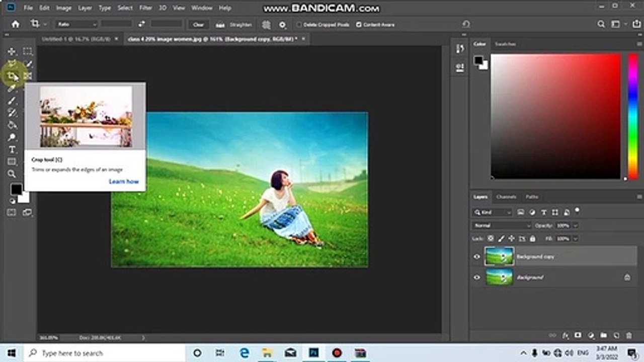
Task: Open the layer Kind filter dropdown
Action: click(x=492, y=212)
